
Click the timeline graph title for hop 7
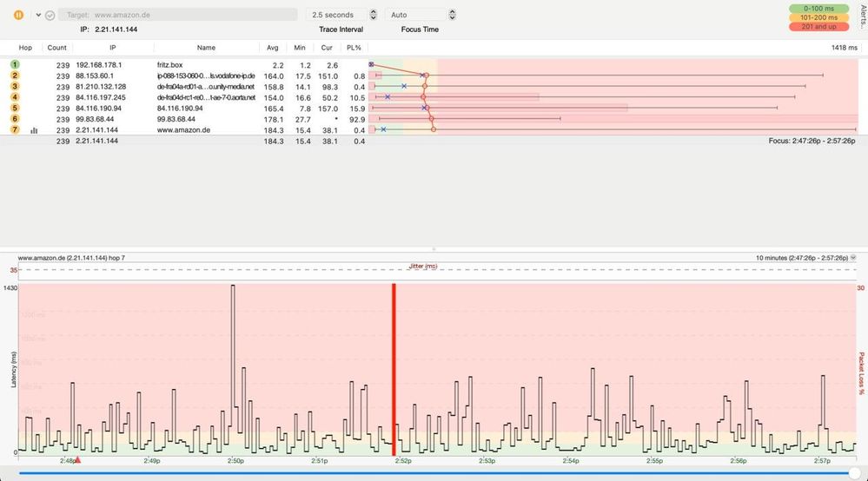click(71, 258)
